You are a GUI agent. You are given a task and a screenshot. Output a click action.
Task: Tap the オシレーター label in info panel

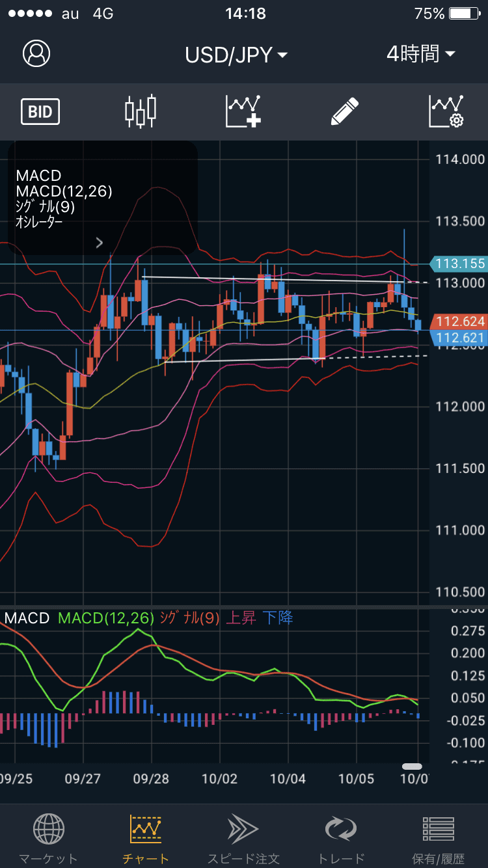[x=40, y=222]
